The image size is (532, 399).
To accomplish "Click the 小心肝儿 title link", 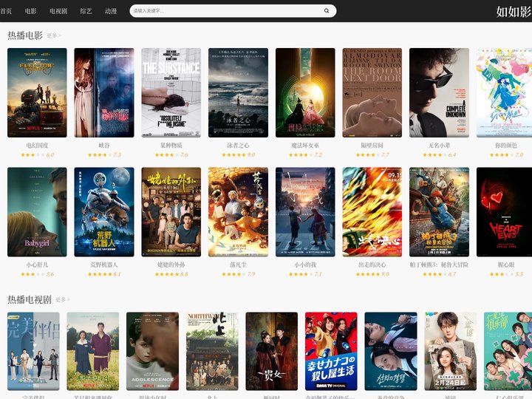I will point(38,265).
